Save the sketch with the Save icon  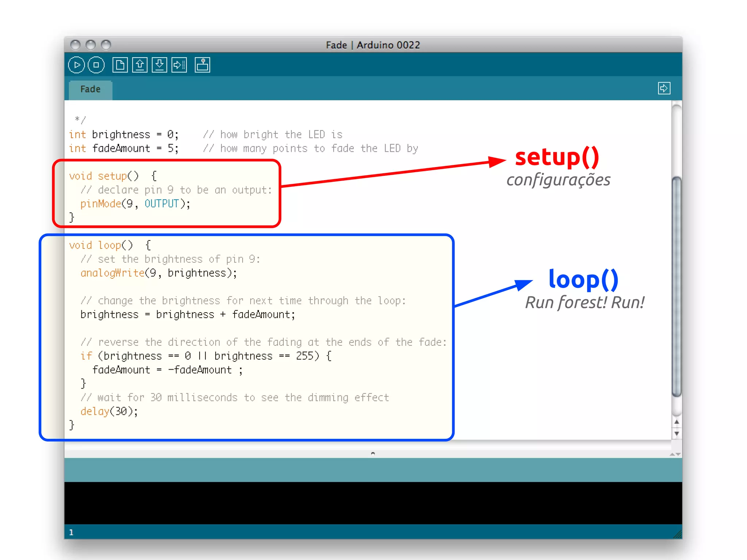[159, 65]
